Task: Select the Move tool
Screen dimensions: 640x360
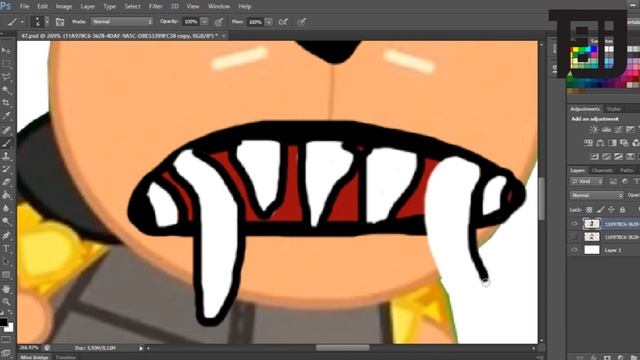Action: (x=6, y=51)
